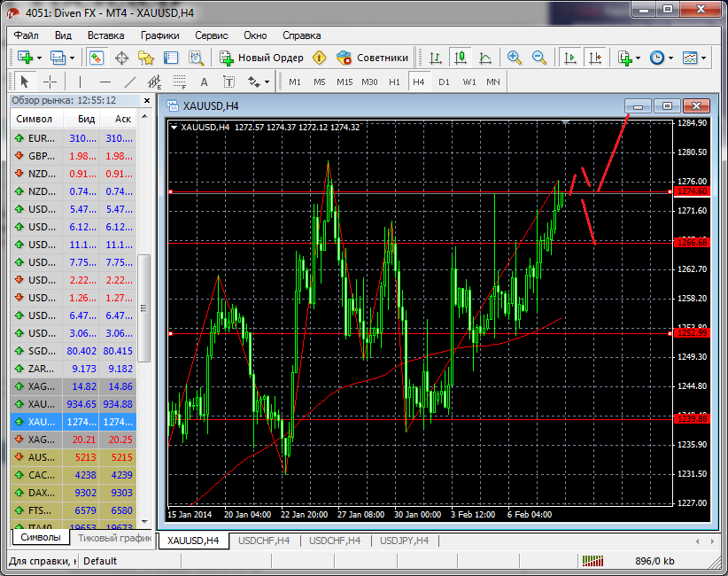Switch chart to Line Chart icon
Image resolution: width=728 pixels, height=576 pixels.
[485, 58]
